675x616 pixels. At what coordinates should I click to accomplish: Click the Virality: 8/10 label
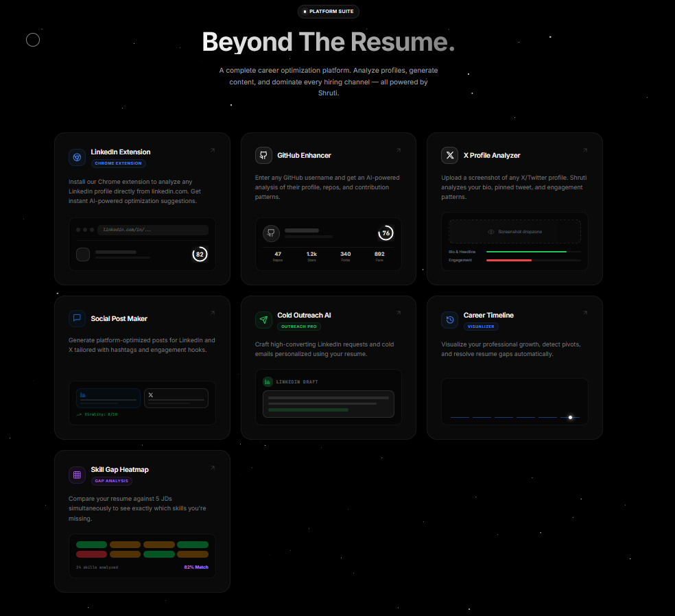[x=101, y=414]
